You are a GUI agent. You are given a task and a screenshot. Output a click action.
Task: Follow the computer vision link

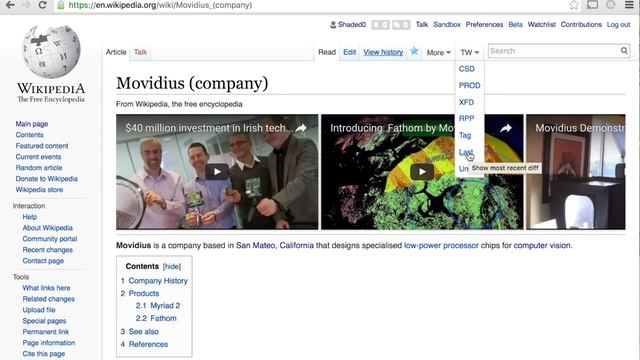click(542, 245)
